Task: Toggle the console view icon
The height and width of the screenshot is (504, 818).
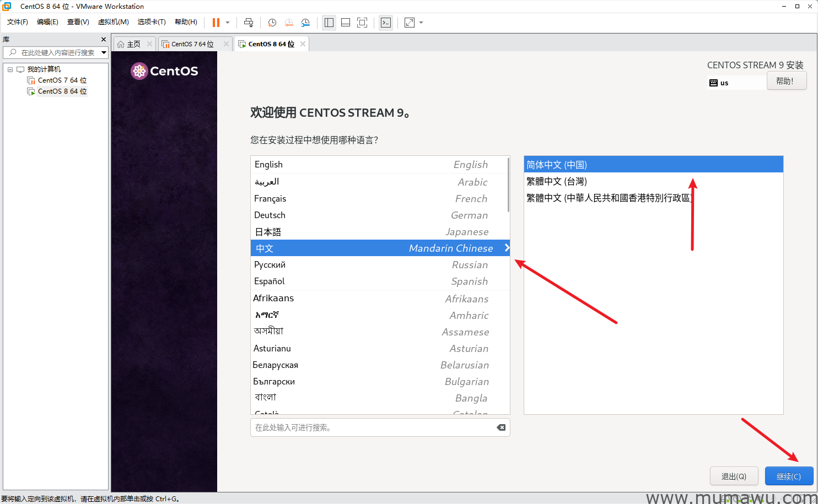Action: pos(386,23)
